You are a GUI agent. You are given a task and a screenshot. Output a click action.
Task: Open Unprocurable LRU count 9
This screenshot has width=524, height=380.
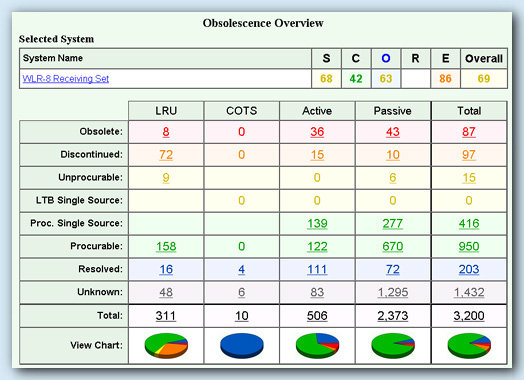click(166, 178)
